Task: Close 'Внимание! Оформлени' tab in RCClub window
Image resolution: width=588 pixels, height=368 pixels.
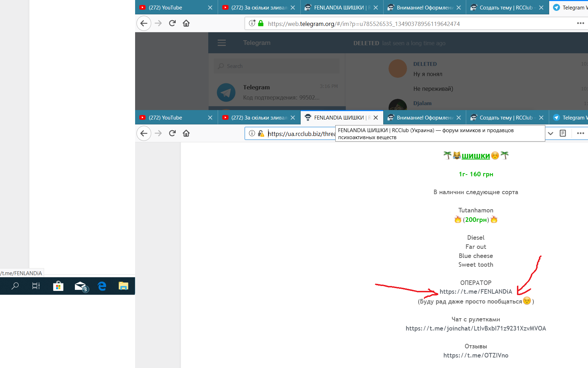Action: (x=458, y=118)
